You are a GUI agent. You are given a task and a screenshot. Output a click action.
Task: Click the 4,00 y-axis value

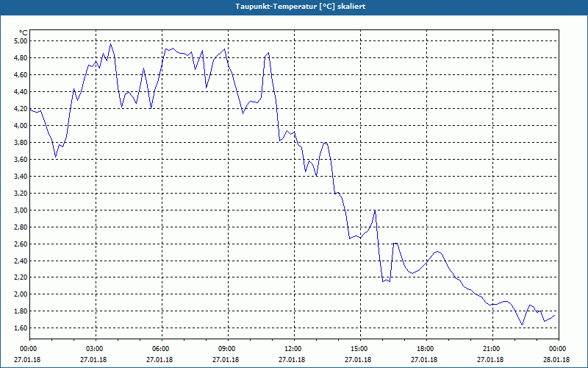tap(21, 125)
